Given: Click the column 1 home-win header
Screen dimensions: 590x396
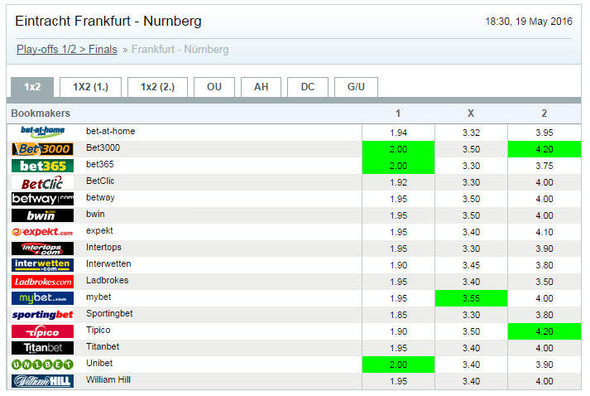Looking at the screenshot, I should pos(398,113).
